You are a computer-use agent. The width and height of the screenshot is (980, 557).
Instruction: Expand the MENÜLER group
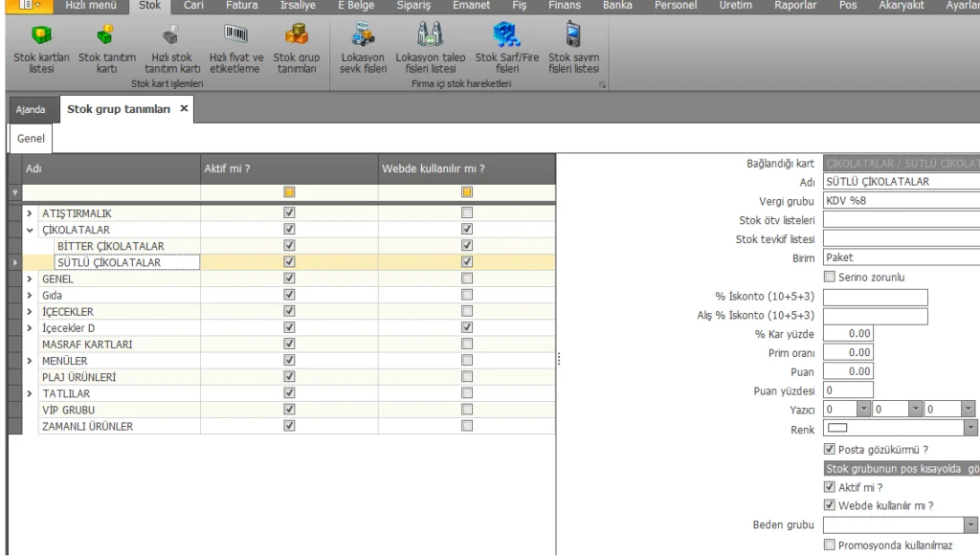(30, 361)
